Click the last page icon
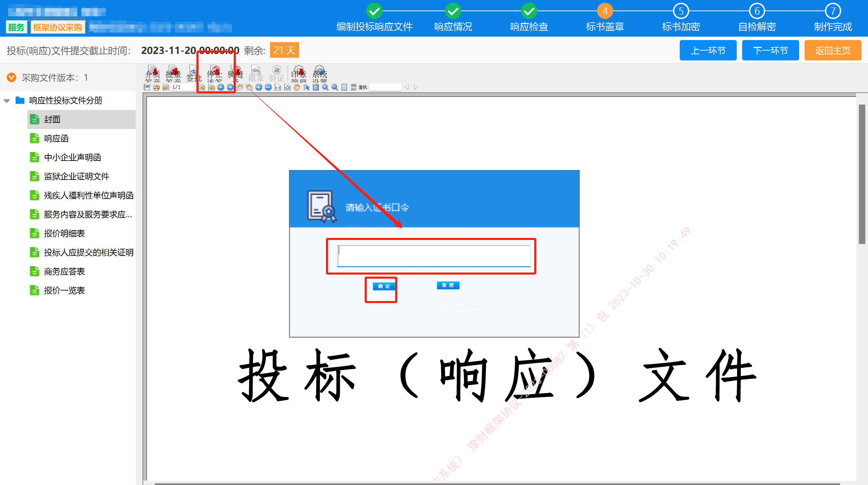This screenshot has width=868, height=485. tap(211, 87)
